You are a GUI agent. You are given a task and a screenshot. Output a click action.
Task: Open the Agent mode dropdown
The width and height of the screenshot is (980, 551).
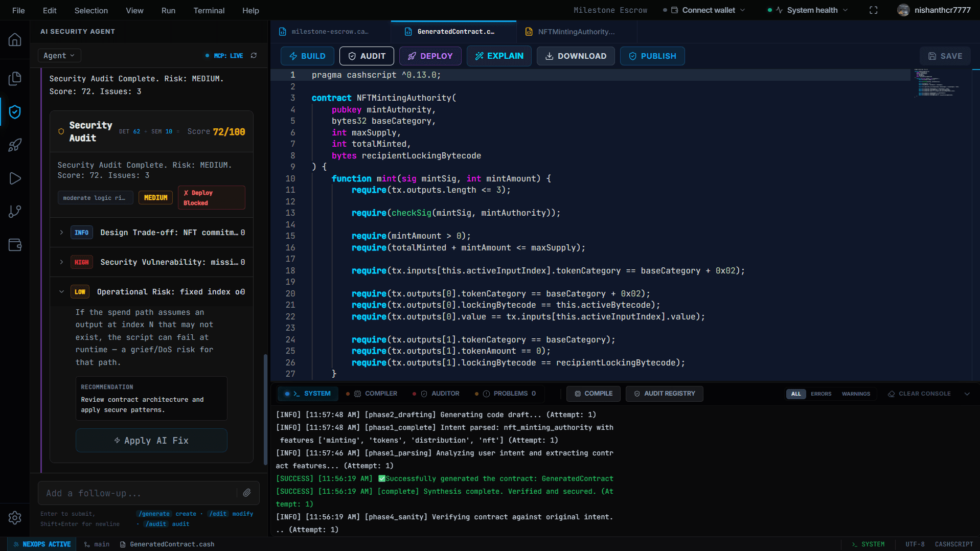(x=59, y=56)
